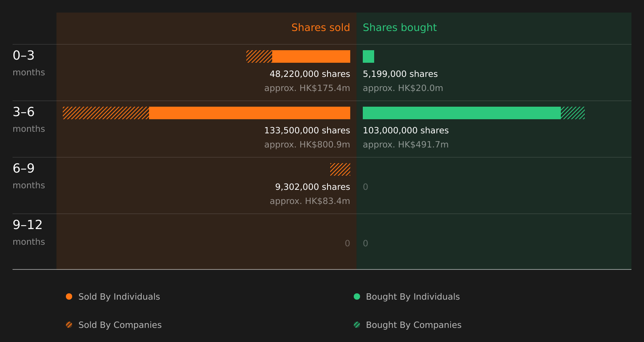This screenshot has height=342, width=644.
Task: Click the approx. HK$83.4m value
Action: (310, 201)
